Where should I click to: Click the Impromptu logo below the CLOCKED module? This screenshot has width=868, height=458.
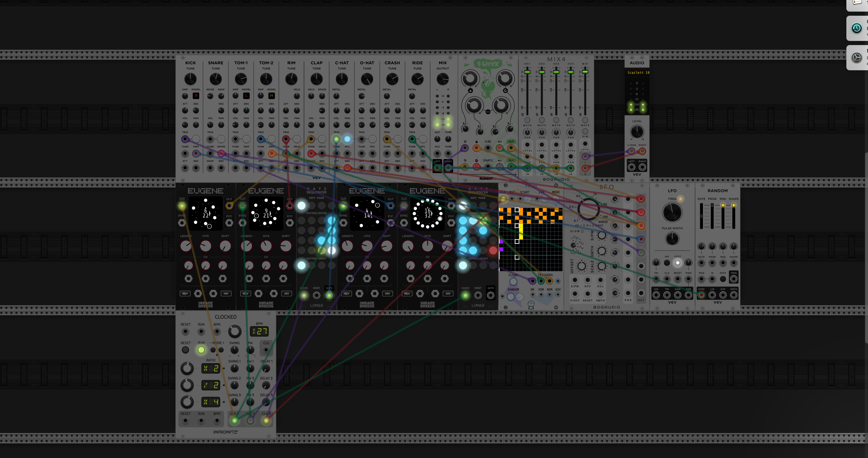[x=226, y=432]
